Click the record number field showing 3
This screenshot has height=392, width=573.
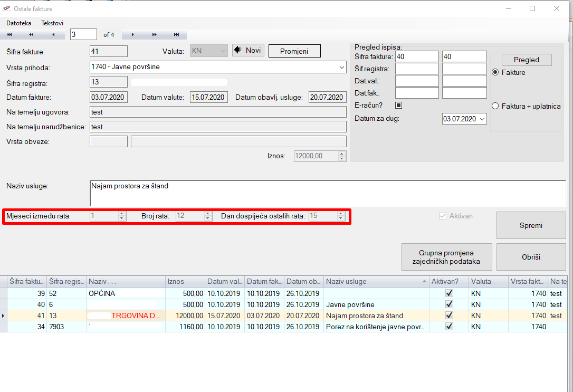tap(83, 35)
